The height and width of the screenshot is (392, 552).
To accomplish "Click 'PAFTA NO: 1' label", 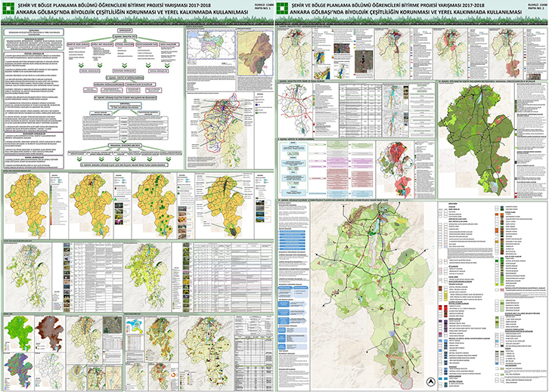I will point(264,8).
